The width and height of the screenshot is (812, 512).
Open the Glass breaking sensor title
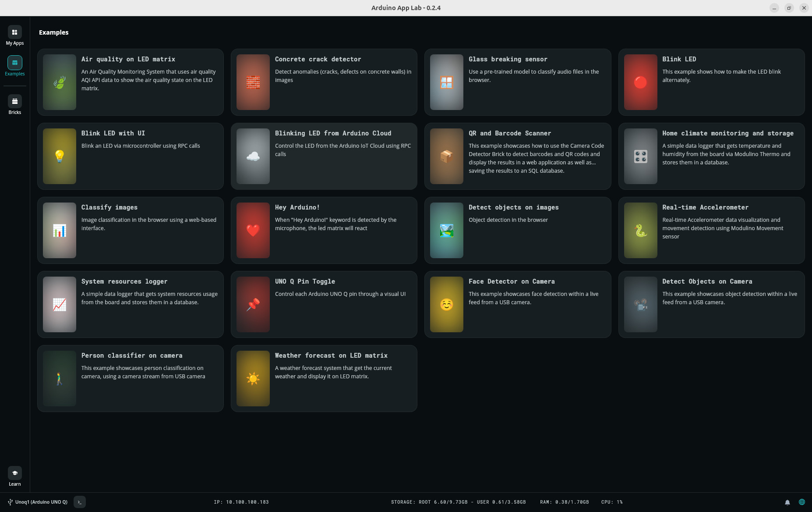[x=508, y=59]
